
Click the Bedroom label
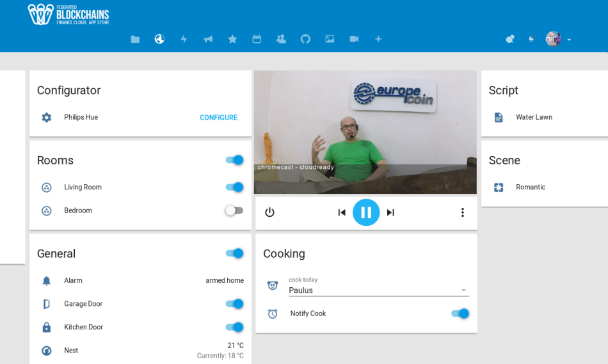[77, 210]
